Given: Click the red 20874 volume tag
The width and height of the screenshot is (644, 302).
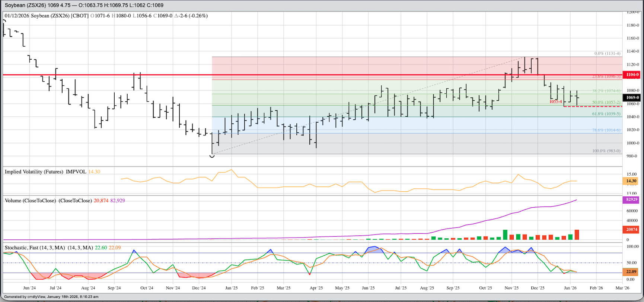Looking at the screenshot, I should pos(631,230).
